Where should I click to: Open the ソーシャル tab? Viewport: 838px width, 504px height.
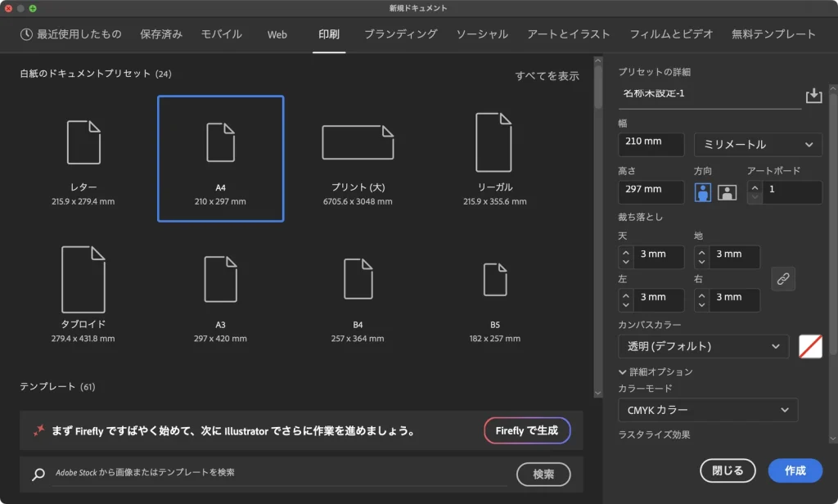tap(482, 34)
